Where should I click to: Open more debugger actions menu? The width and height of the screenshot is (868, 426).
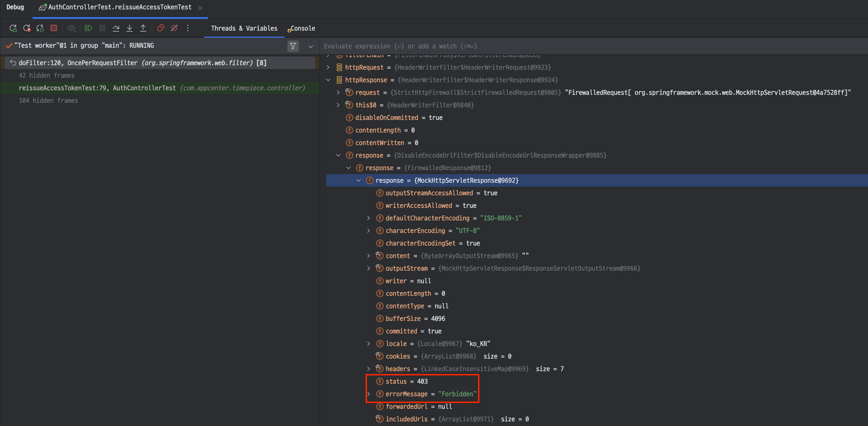coord(188,28)
